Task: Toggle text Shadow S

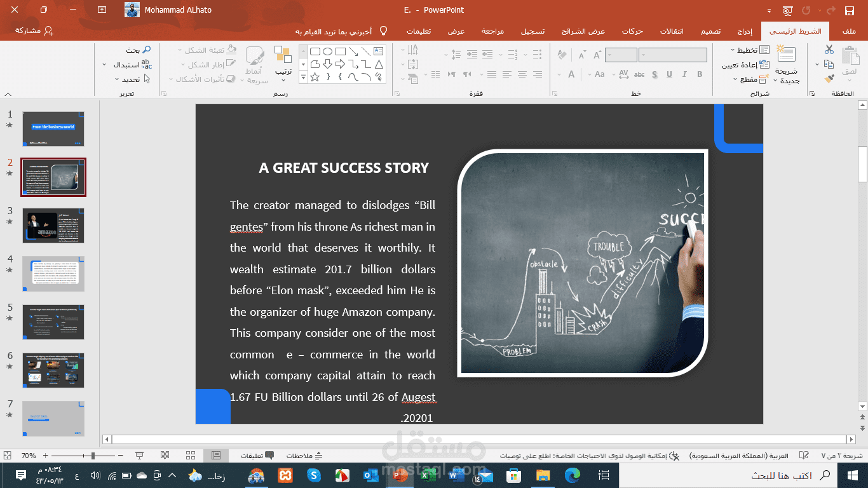Action: 654,74
